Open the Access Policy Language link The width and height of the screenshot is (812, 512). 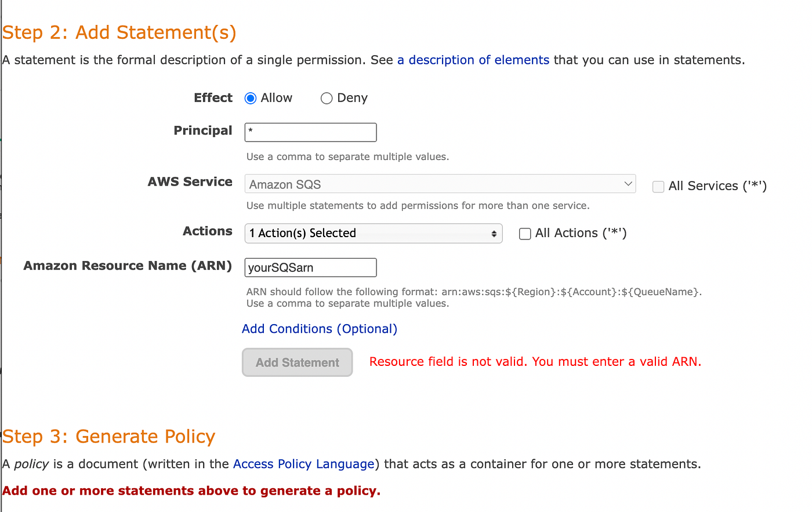[304, 464]
